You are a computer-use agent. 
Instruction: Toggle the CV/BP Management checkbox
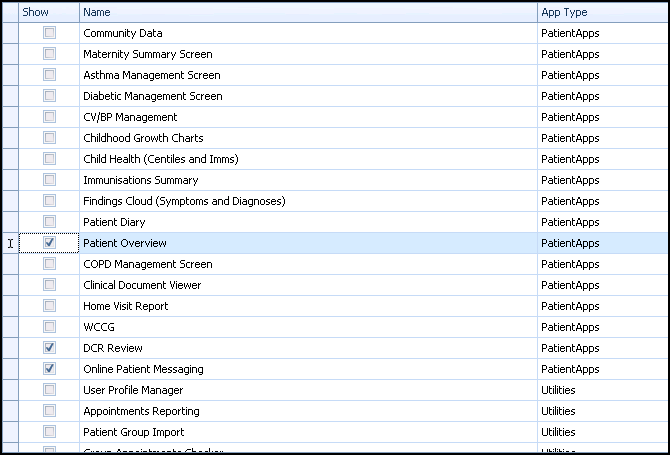tap(49, 117)
